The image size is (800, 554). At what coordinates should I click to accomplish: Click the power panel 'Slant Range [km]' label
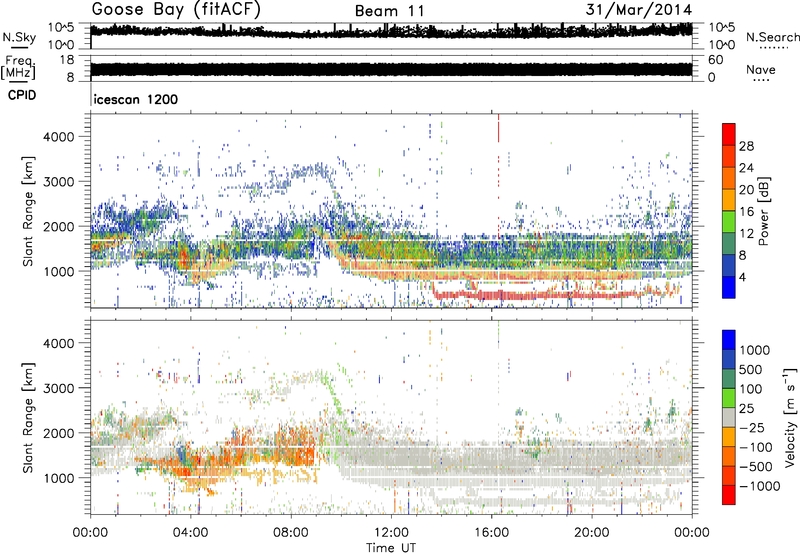tap(28, 211)
